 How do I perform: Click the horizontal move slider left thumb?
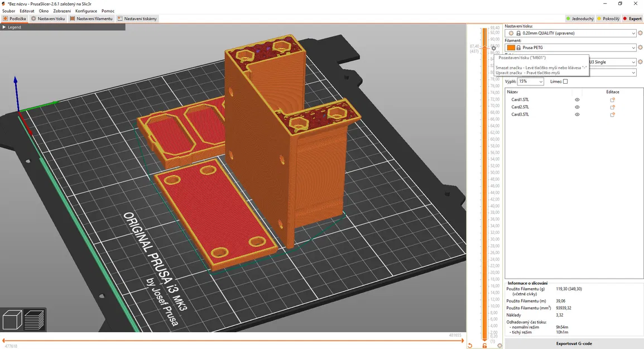point(3,341)
